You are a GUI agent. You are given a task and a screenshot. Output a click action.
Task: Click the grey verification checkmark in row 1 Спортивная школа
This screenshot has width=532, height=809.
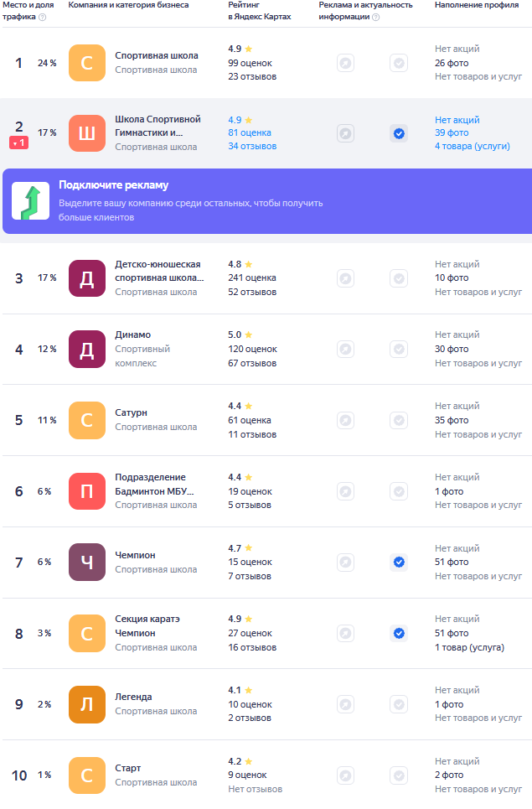tap(399, 64)
